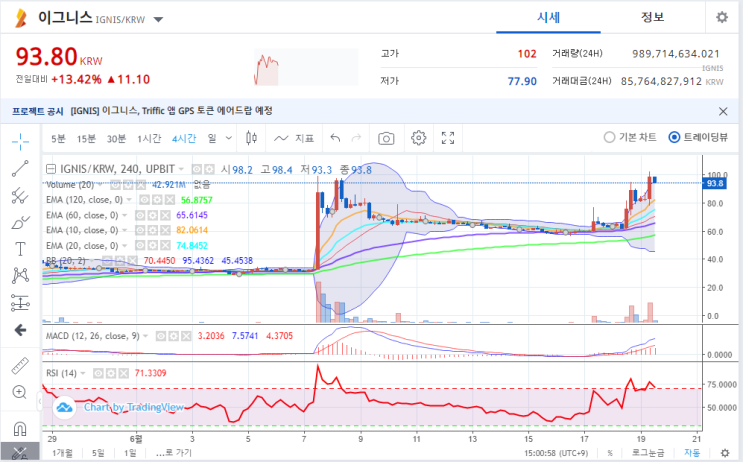Open the IGNIS/KRW, 240, UPBIT series dropdown arrow
The width and height of the screenshot is (743, 462).
(x=181, y=169)
